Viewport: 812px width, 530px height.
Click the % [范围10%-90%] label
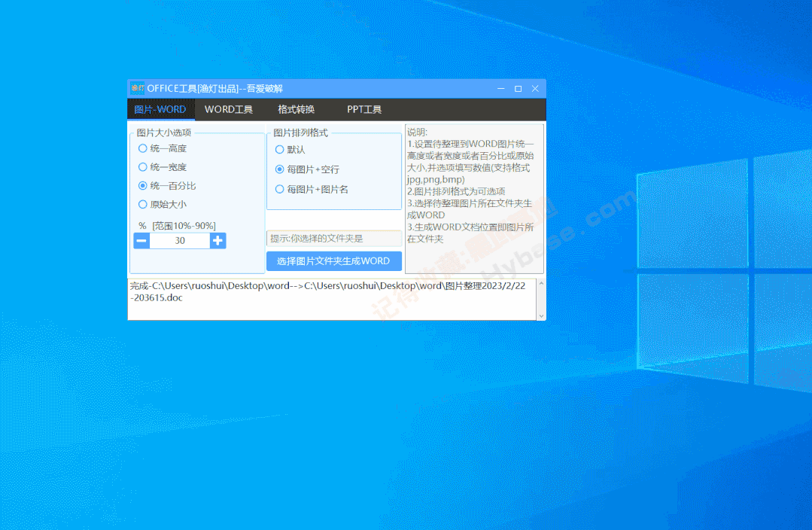[x=177, y=226]
